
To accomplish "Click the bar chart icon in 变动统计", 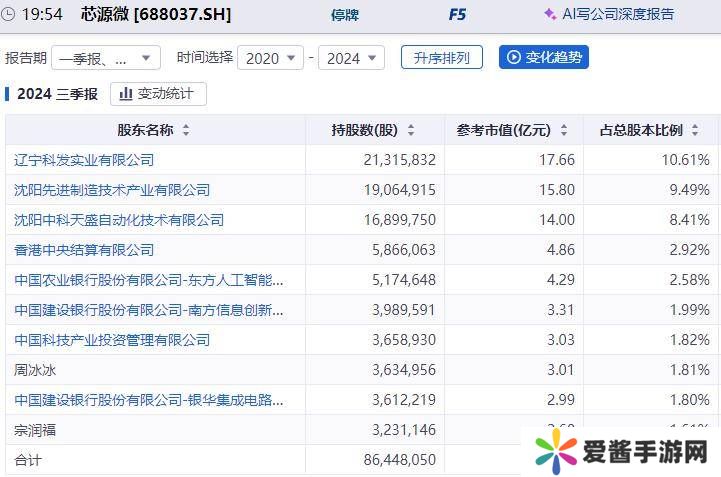I will click(x=126, y=94).
